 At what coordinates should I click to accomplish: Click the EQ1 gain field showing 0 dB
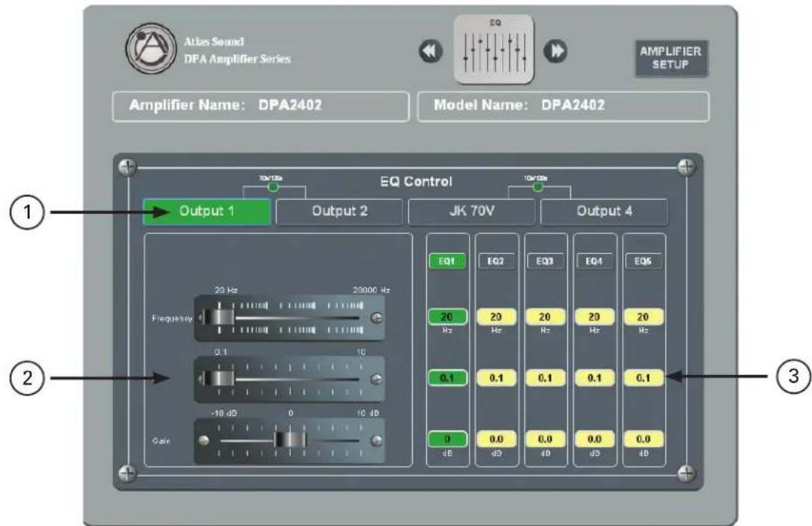click(x=447, y=439)
